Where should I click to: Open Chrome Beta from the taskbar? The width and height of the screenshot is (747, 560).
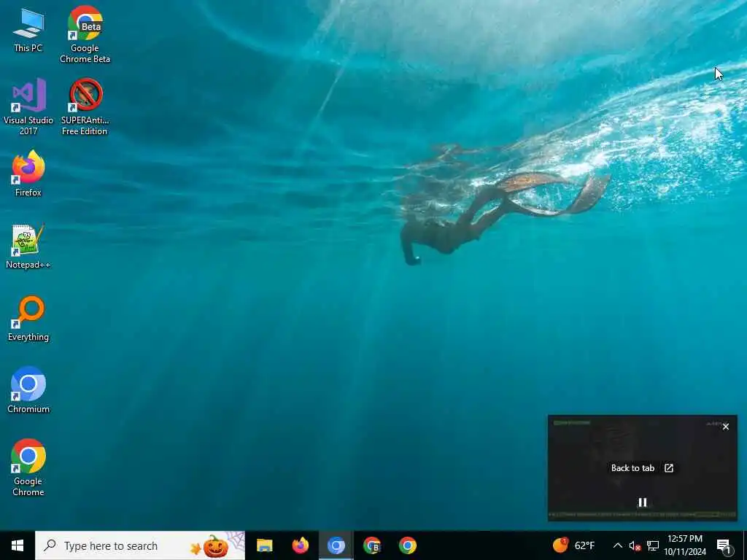tap(371, 545)
